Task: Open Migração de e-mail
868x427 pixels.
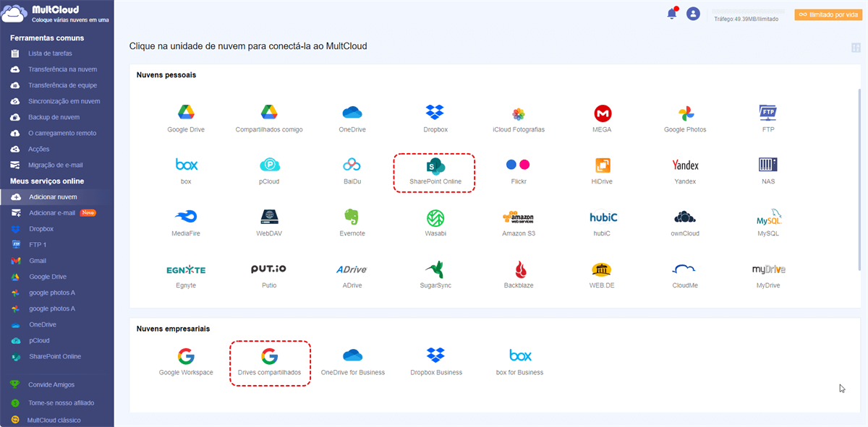Action: point(56,165)
